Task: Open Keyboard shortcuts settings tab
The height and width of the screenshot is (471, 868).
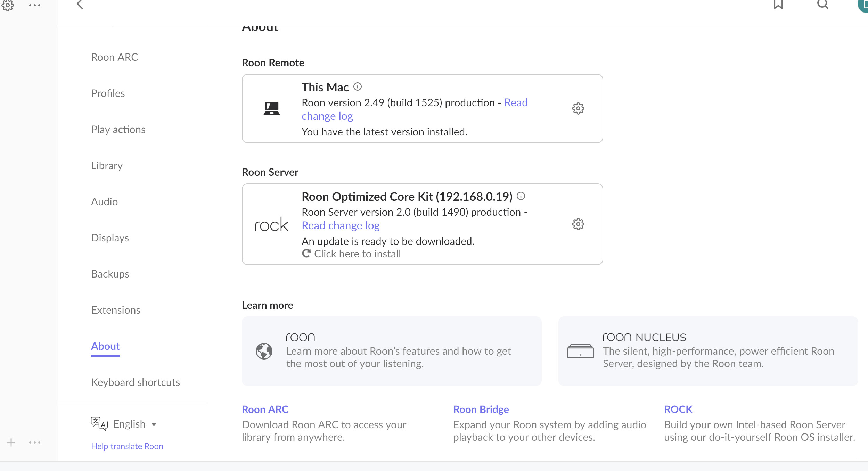Action: 136,382
